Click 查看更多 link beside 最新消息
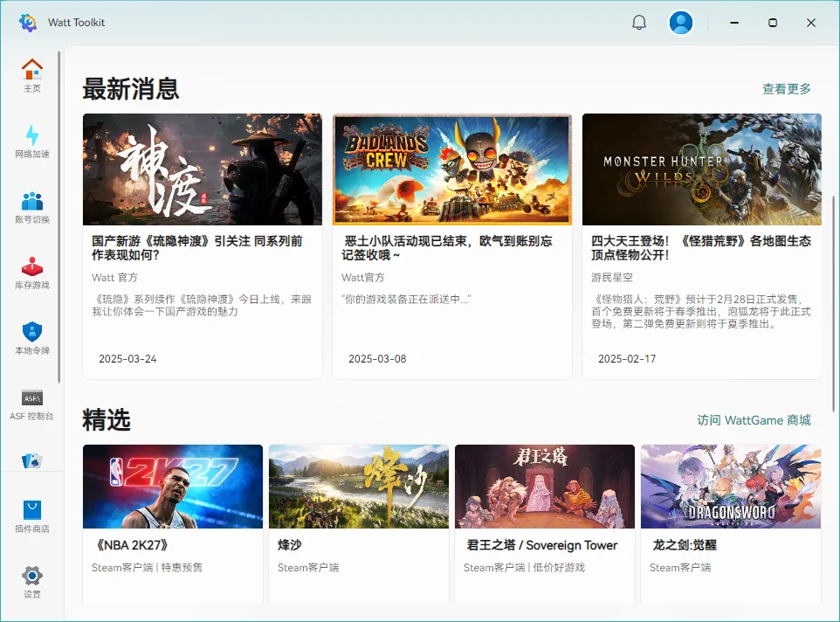The width and height of the screenshot is (840, 622). [x=787, y=89]
